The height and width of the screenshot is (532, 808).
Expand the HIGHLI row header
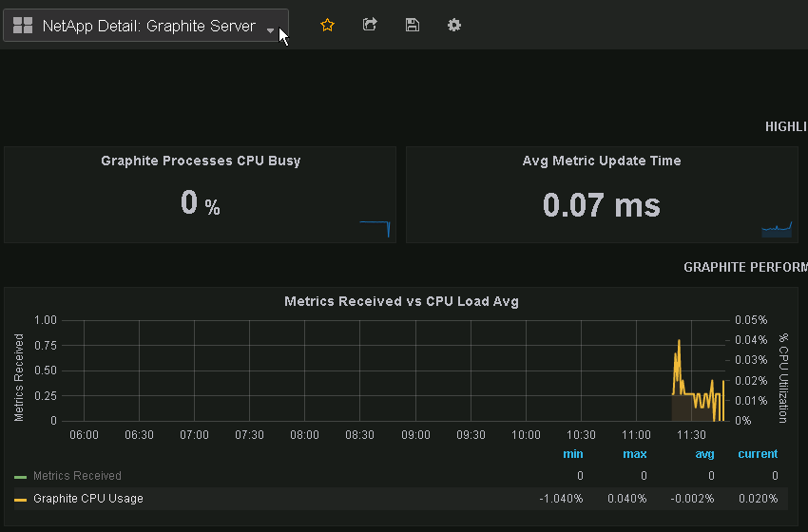pyautogui.click(x=786, y=126)
